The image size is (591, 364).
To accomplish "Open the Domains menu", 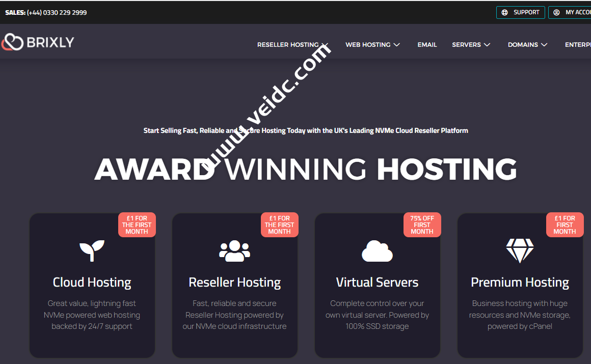I will 527,45.
